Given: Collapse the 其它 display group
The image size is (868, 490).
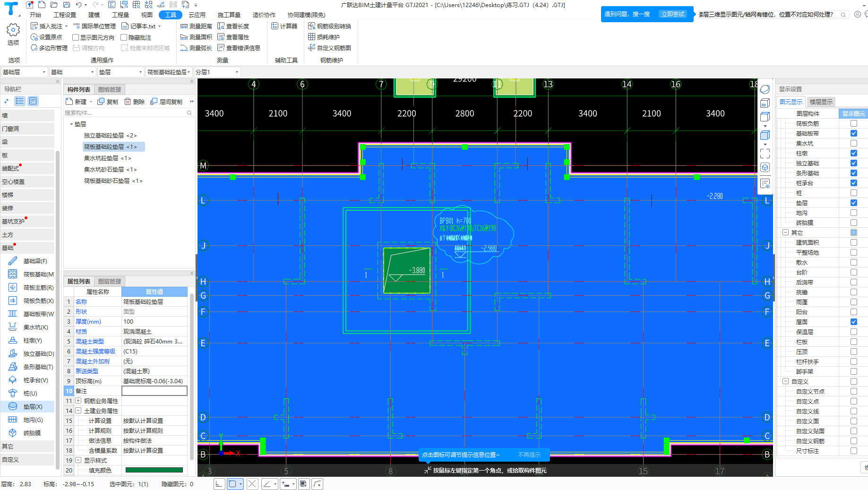Looking at the screenshot, I should (785, 232).
